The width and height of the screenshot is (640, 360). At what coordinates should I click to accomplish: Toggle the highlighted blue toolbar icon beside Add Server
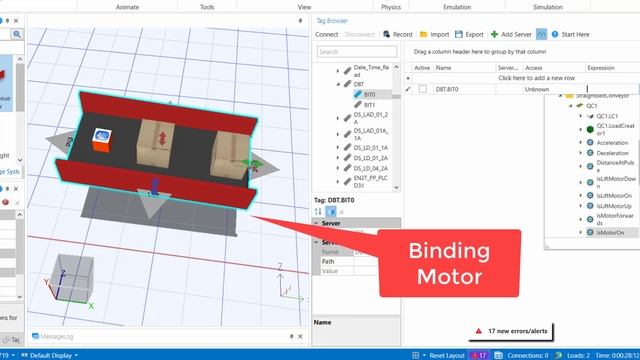coord(541,34)
